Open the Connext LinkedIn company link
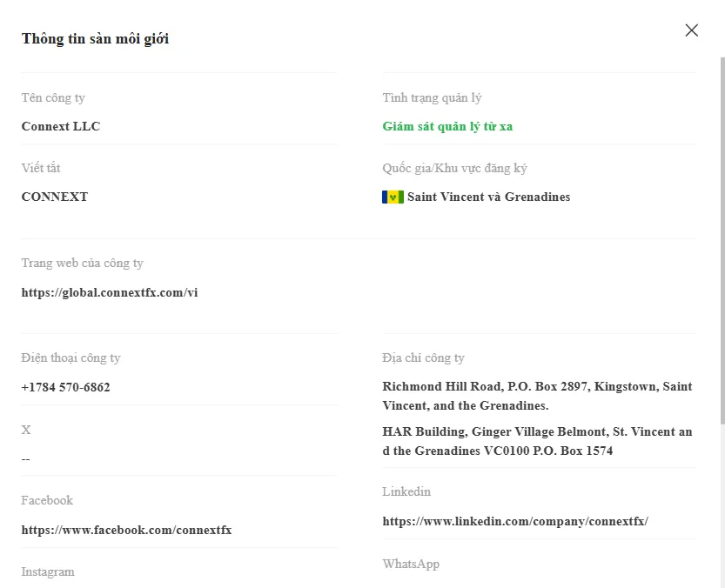Viewport: 725px width, 588px height. pyautogui.click(x=515, y=521)
